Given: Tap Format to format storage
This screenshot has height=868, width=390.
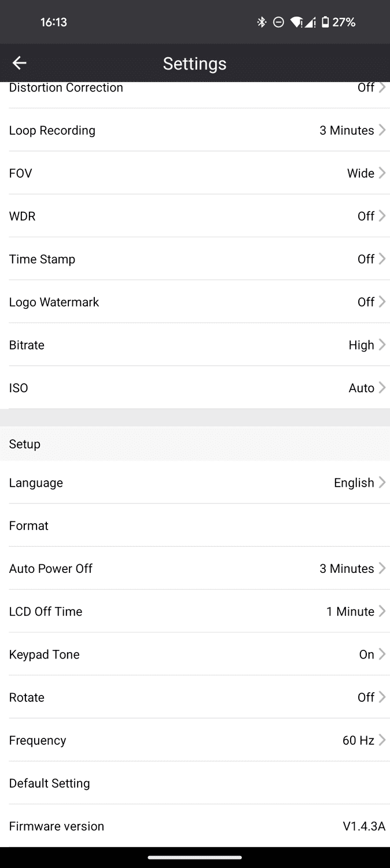Looking at the screenshot, I should coord(29,525).
